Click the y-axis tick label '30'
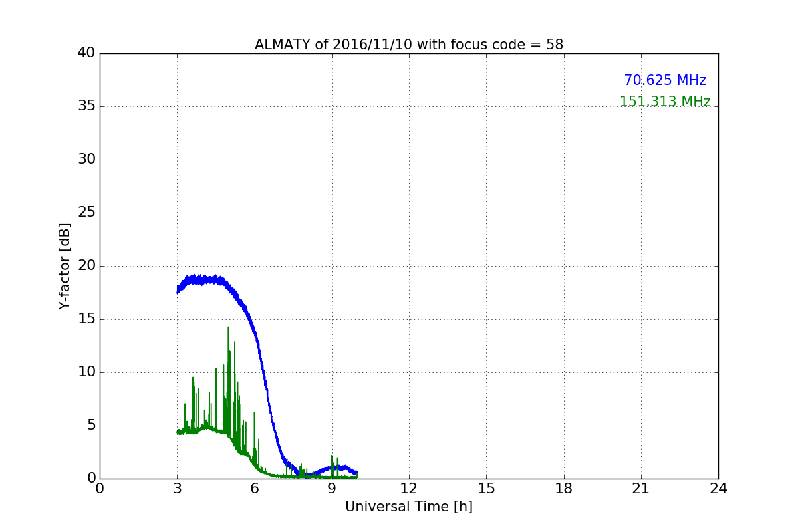Screen dimensions: 798x532 pyautogui.click(x=86, y=160)
